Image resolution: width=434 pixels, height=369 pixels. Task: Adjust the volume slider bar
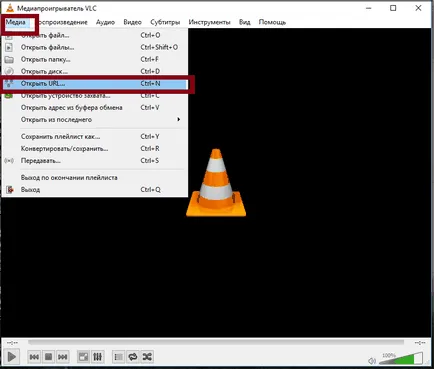tap(401, 358)
